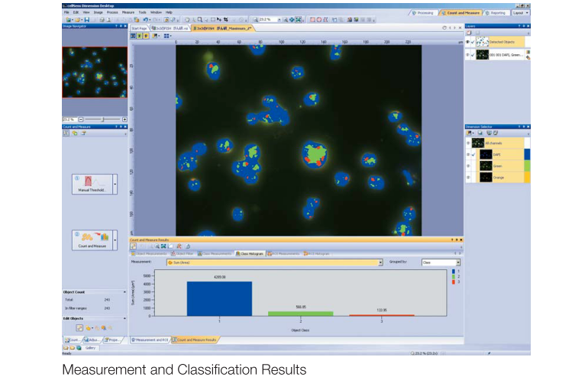The height and width of the screenshot is (380, 588).
Task: Click the zoom slider in Image Navigator
Action: pyautogui.click(x=102, y=119)
